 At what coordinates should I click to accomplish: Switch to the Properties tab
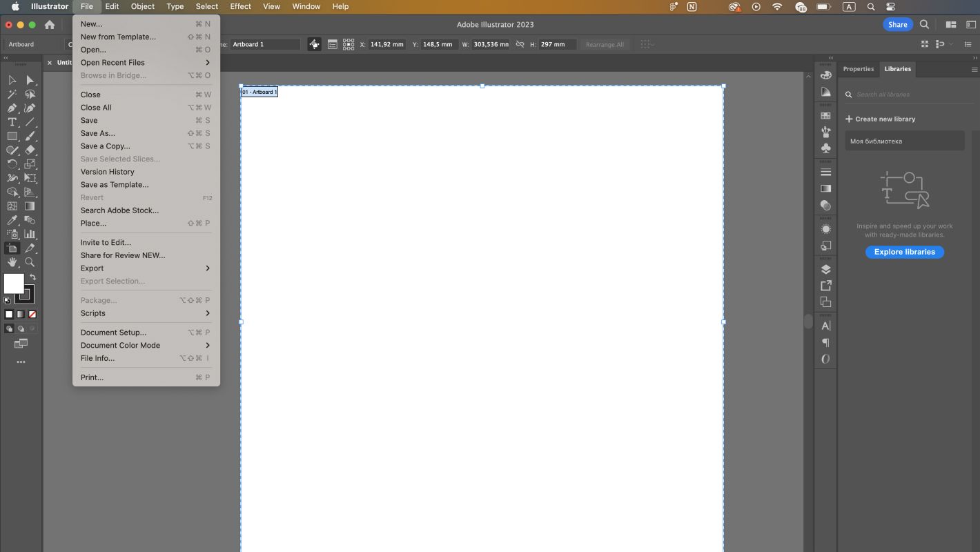pos(858,68)
